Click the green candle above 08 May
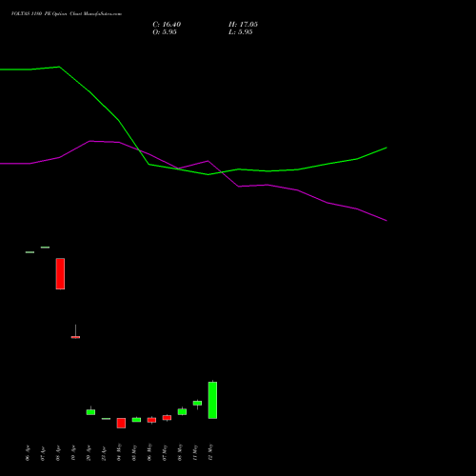 click(182, 411)
